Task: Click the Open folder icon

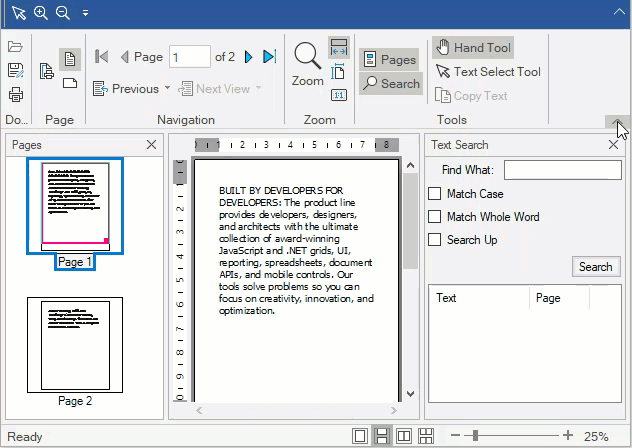Action: (x=15, y=47)
